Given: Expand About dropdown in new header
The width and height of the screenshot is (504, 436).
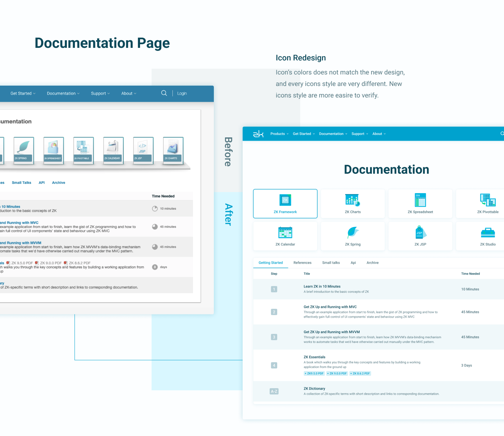Looking at the screenshot, I should (379, 134).
